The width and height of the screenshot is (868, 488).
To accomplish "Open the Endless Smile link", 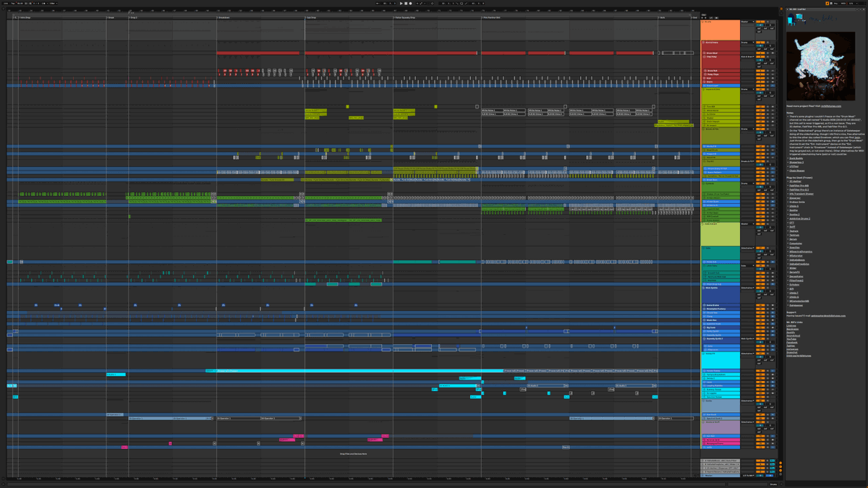I will pyautogui.click(x=797, y=202).
